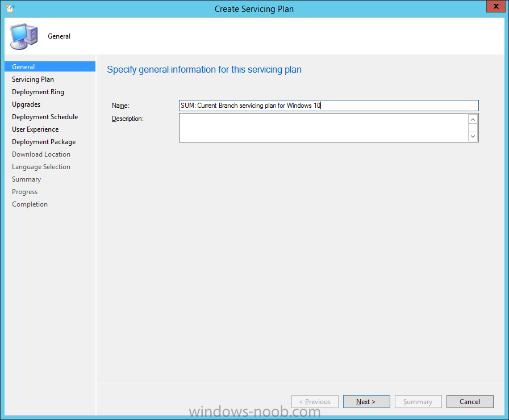Close the Create Servicing Plan window

pos(496,6)
